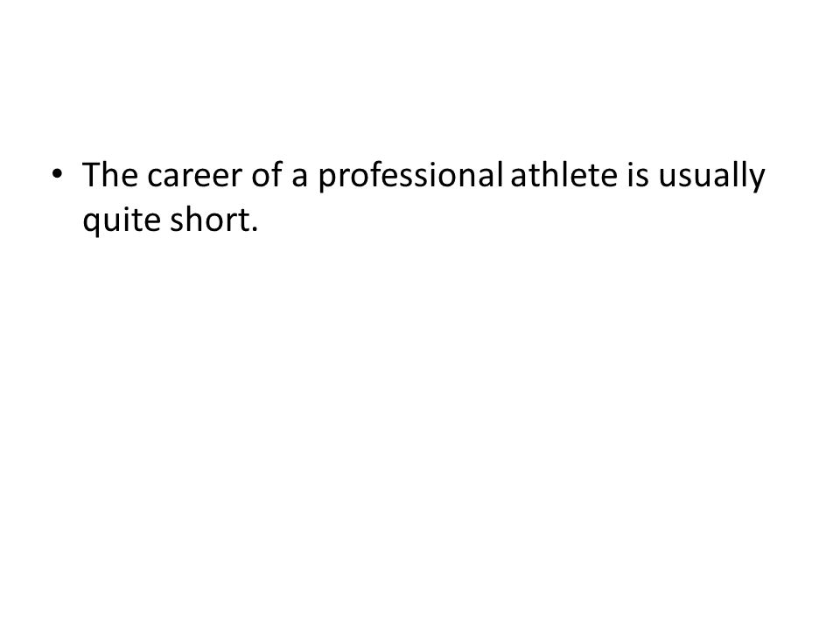Click the word "short"
This screenshot has width=840, height=630.
click(209, 219)
